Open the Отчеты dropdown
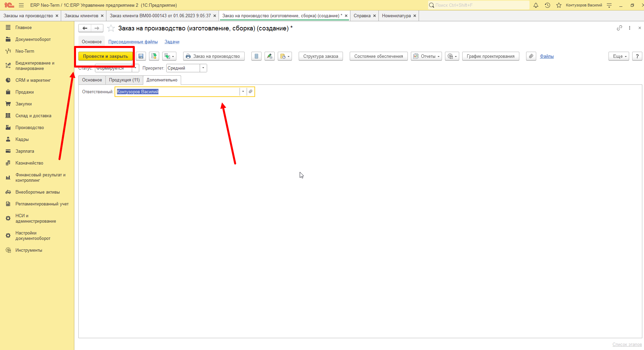The height and width of the screenshot is (350, 644). coord(426,56)
